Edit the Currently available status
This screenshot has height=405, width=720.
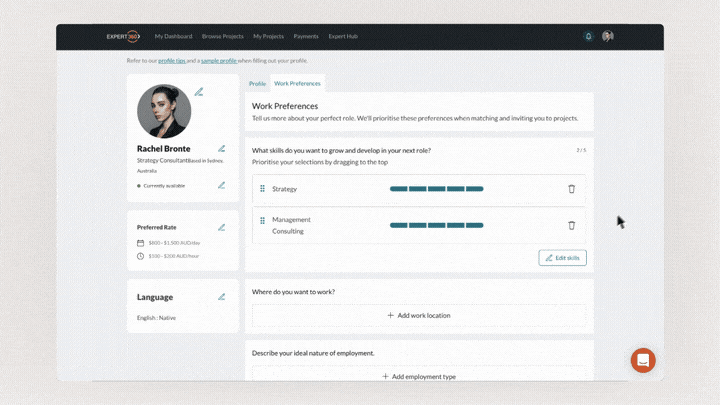click(221, 185)
